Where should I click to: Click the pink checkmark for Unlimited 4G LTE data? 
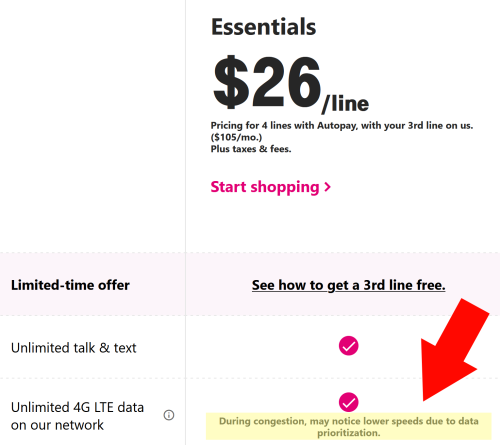[x=349, y=402]
